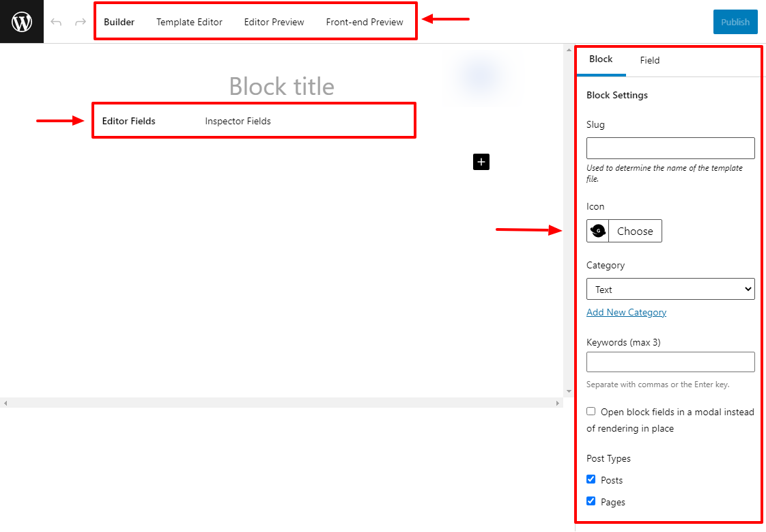Enable open block fields in modal
The height and width of the screenshot is (532, 766).
coord(591,411)
